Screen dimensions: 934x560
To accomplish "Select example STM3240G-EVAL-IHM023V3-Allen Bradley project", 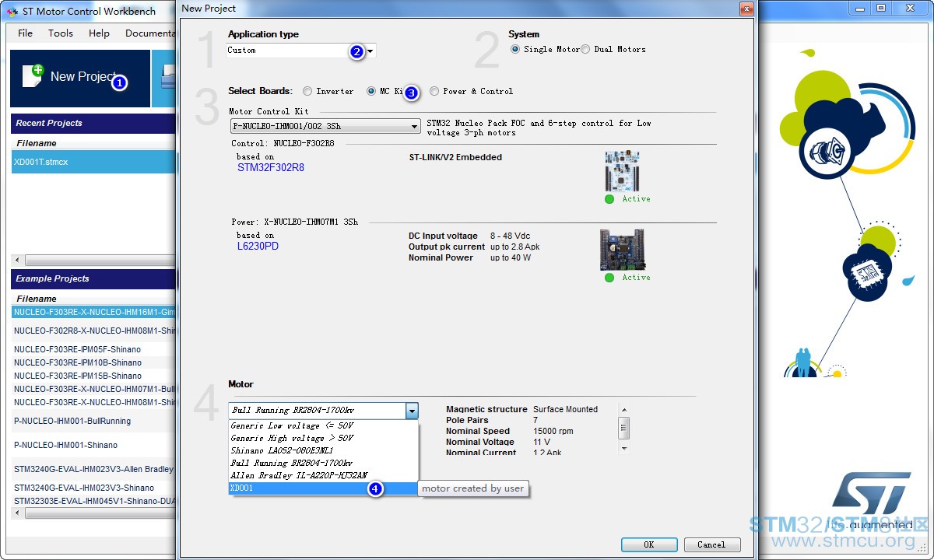I will [93, 469].
